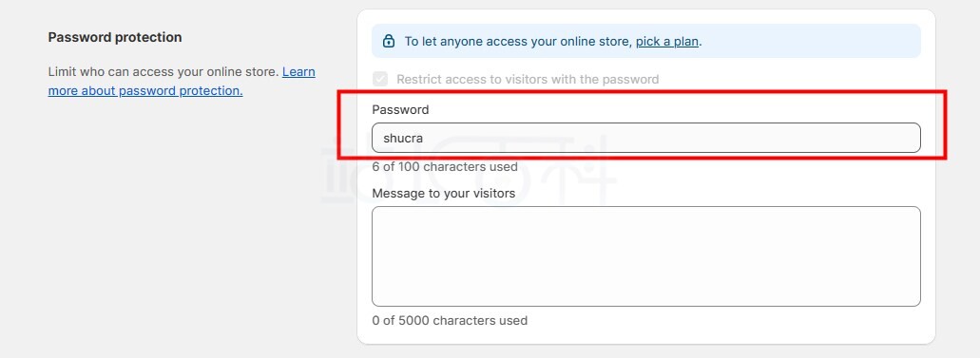This screenshot has height=358, width=980.
Task: Click Limit who can access description text
Action: 163,72
